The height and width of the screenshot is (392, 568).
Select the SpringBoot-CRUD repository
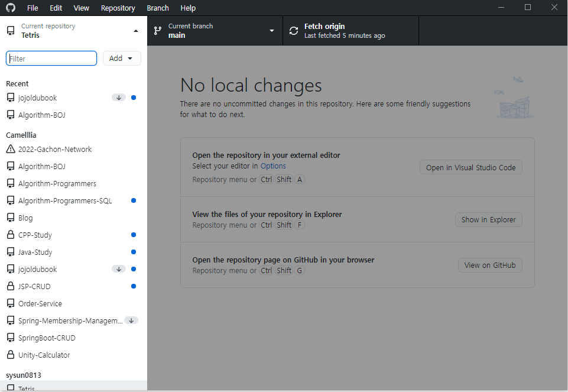(73, 338)
